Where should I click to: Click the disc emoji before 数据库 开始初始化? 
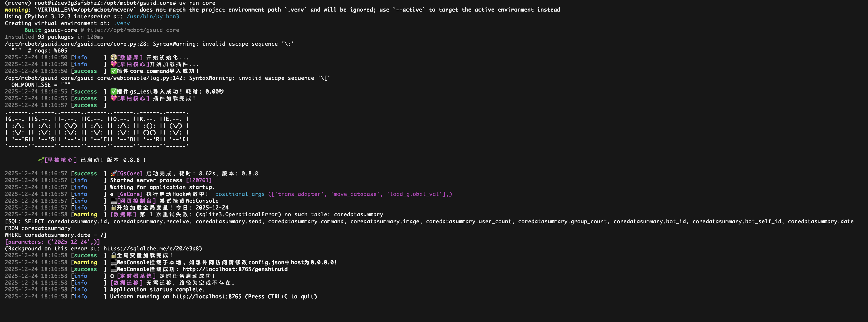point(114,58)
